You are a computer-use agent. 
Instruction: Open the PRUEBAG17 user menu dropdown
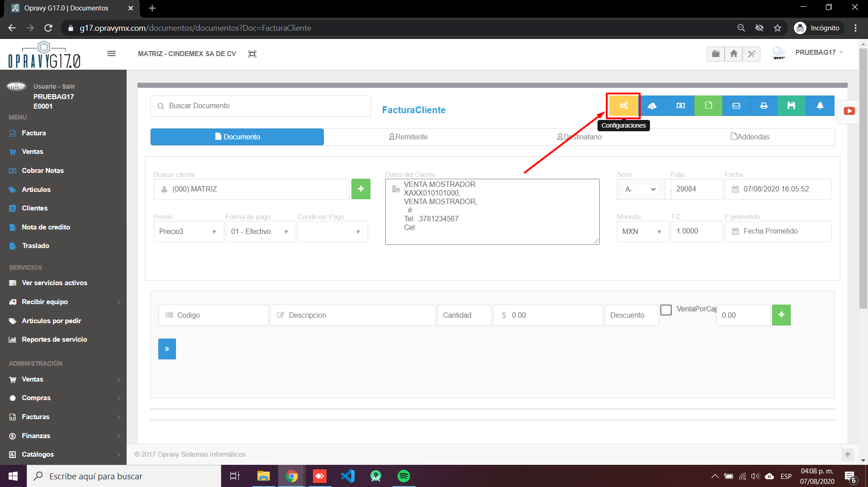pos(819,53)
